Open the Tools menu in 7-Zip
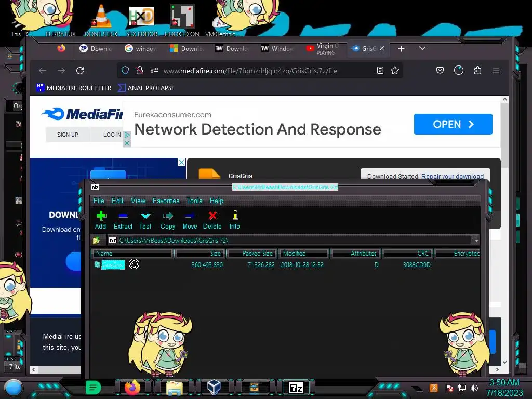 pyautogui.click(x=194, y=201)
